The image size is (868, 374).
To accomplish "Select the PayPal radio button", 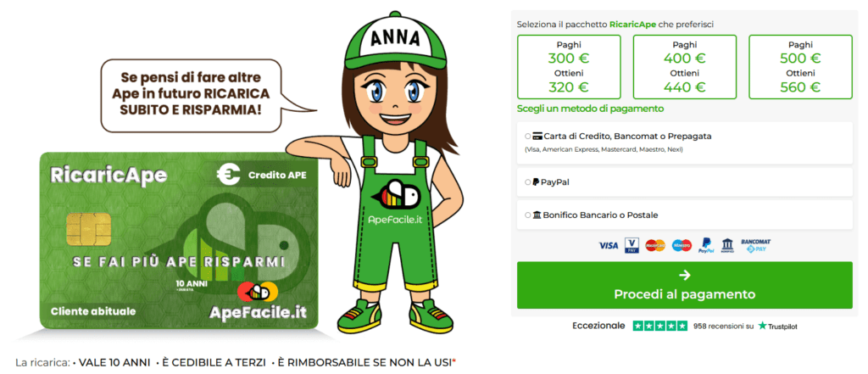I will (527, 181).
